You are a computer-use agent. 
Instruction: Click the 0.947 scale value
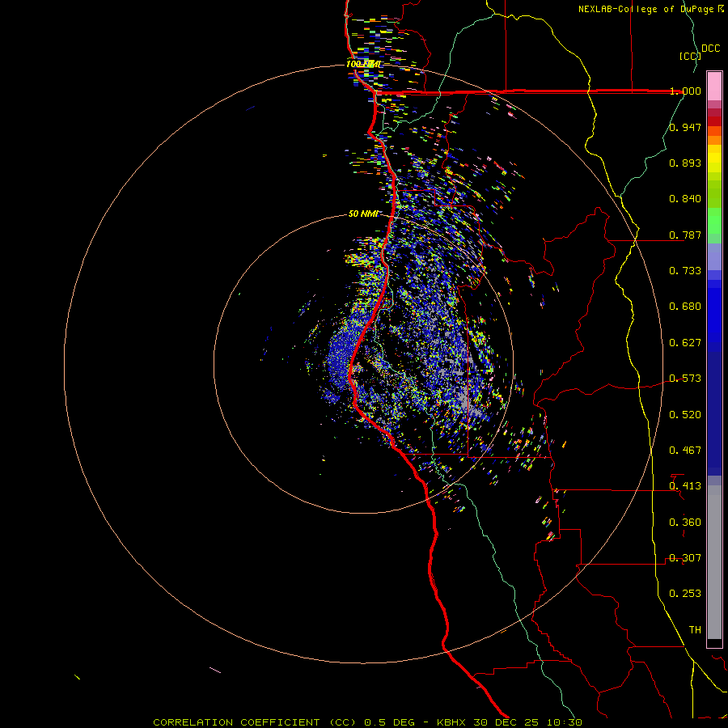685,127
